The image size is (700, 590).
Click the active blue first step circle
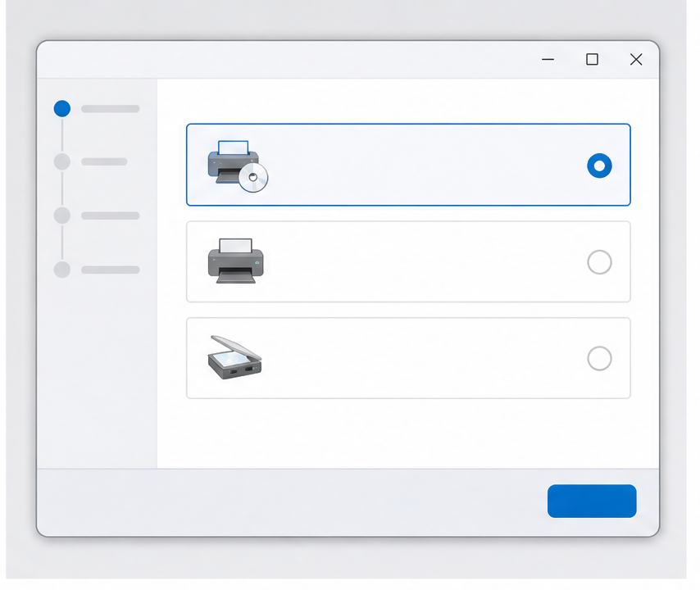coord(62,108)
